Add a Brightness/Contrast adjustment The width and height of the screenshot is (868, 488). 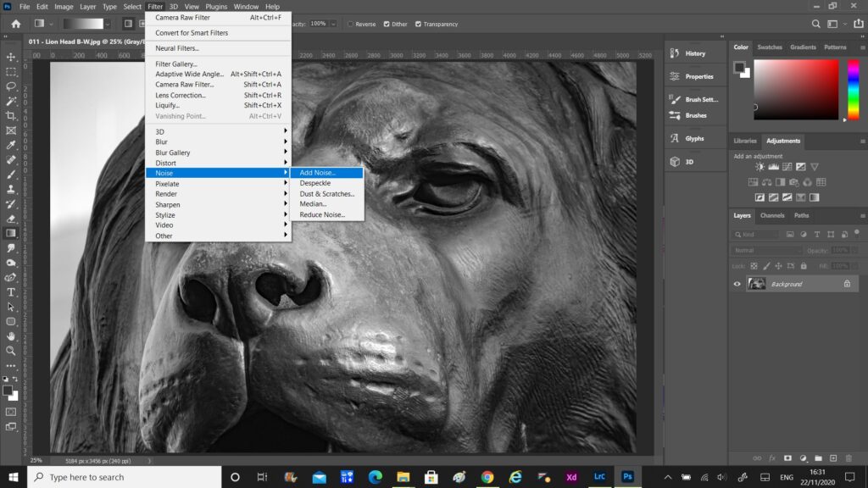click(759, 167)
